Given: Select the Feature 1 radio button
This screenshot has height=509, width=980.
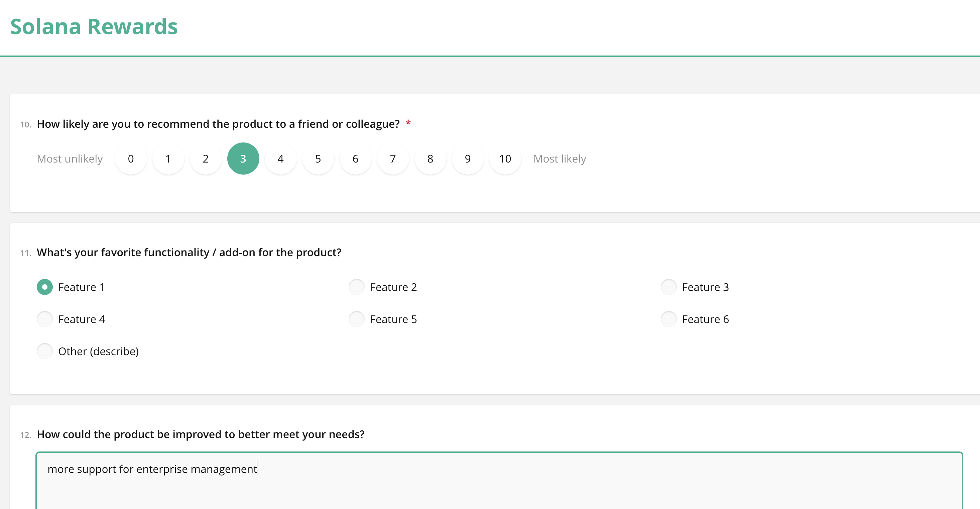Looking at the screenshot, I should pos(45,287).
